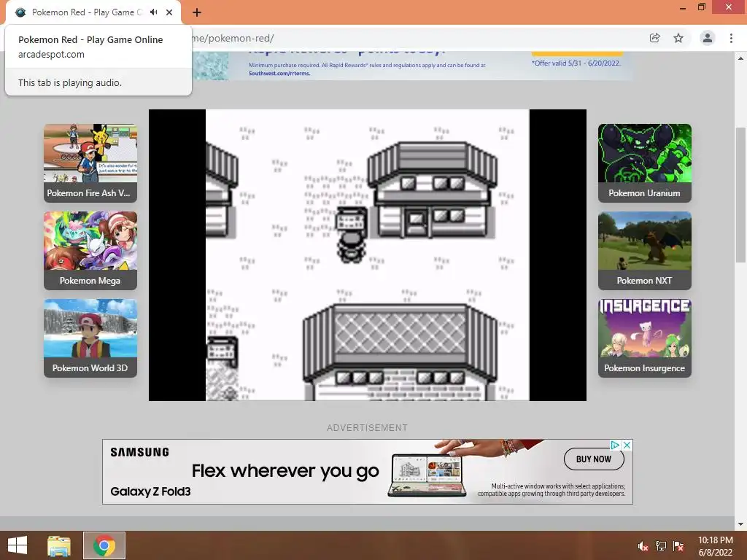This screenshot has height=560, width=747.
Task: Minimize the Chrome window
Action: point(683,7)
